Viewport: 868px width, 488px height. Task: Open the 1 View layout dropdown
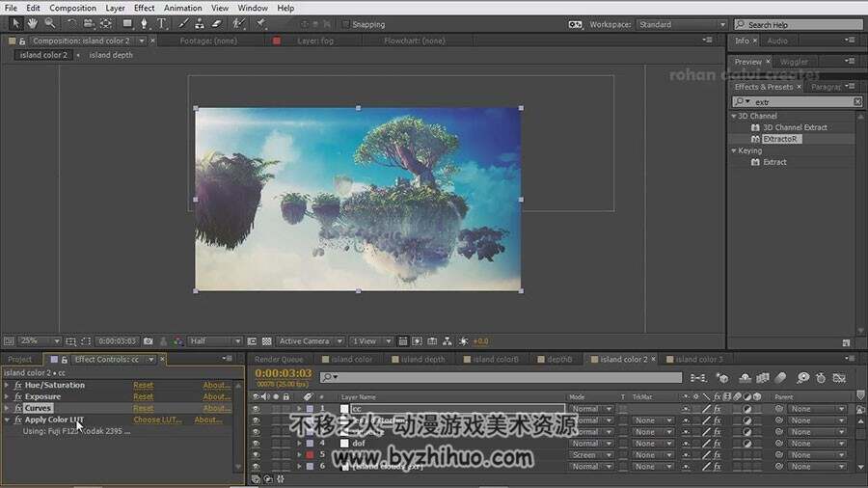pyautogui.click(x=371, y=341)
